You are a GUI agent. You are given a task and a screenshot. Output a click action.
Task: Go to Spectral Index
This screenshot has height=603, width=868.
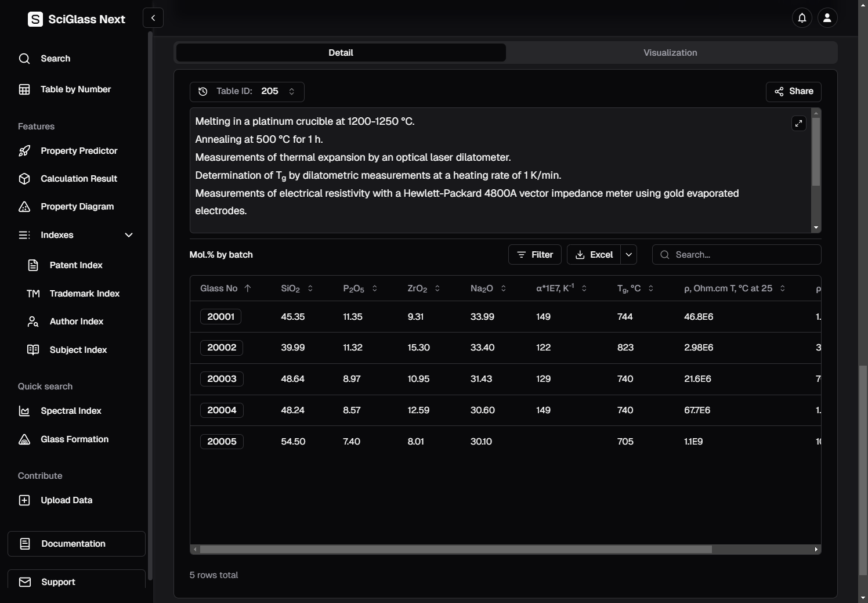click(71, 411)
